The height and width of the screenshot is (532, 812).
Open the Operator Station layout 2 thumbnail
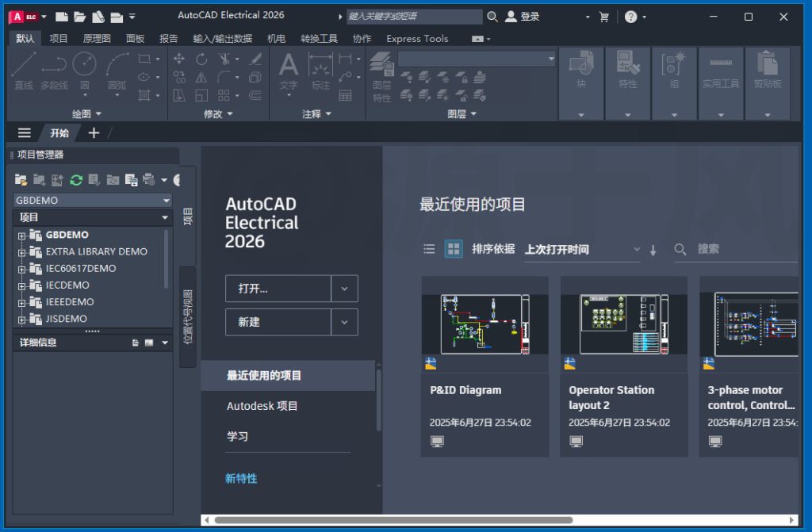tap(623, 324)
